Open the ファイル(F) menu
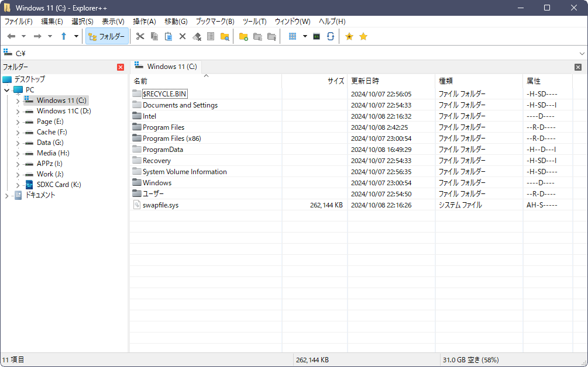 coord(18,22)
